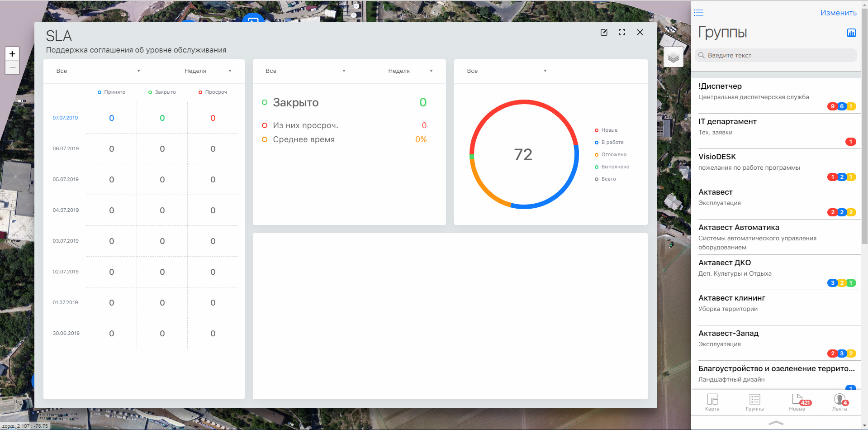Open the Все dropdown in the Закрыто summary card
This screenshot has width=868, height=430.
tap(305, 71)
